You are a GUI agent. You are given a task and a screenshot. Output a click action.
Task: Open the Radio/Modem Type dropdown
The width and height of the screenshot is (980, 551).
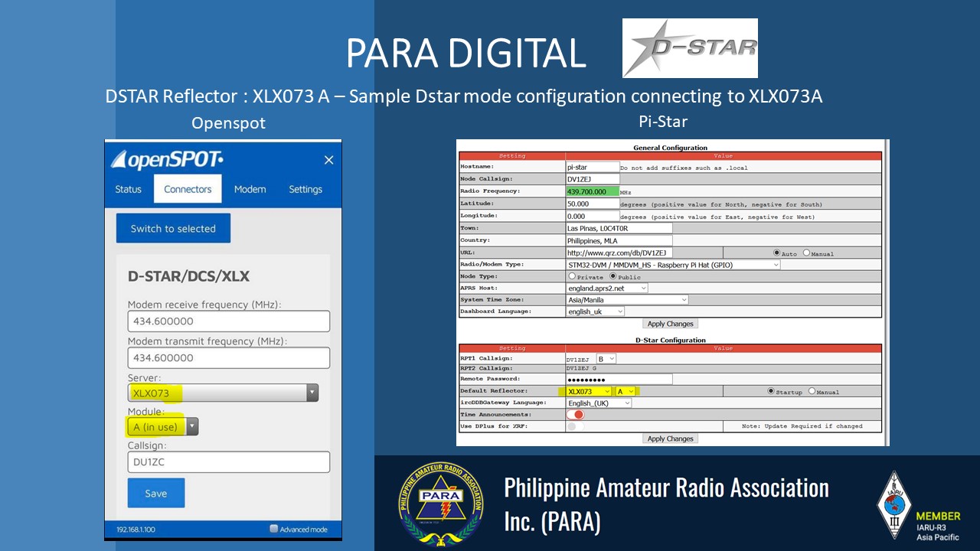click(673, 265)
